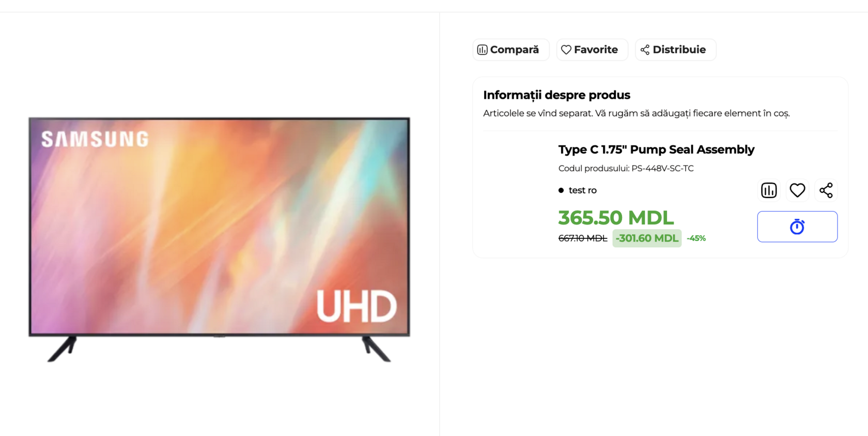Select the product code PS-448V-SC-TC text
This screenshot has height=436, width=868.
[662, 169]
